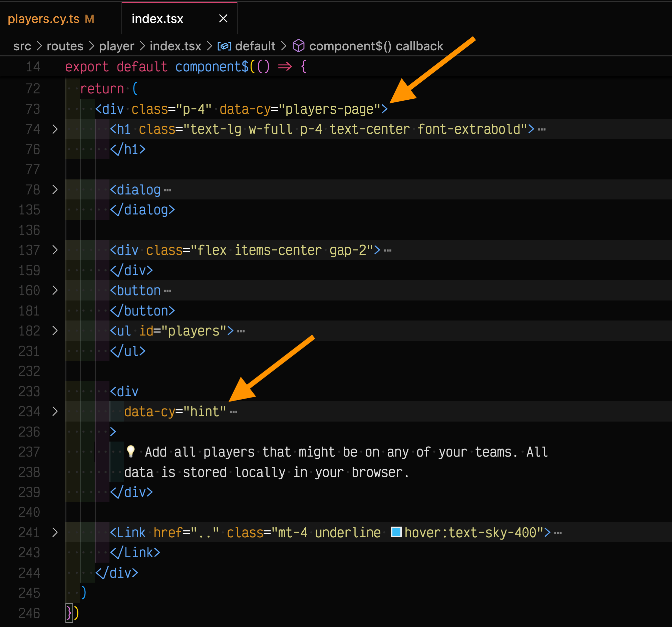672x627 pixels.
Task: Click the ellipsis after data-cy hint
Action: pyautogui.click(x=234, y=412)
